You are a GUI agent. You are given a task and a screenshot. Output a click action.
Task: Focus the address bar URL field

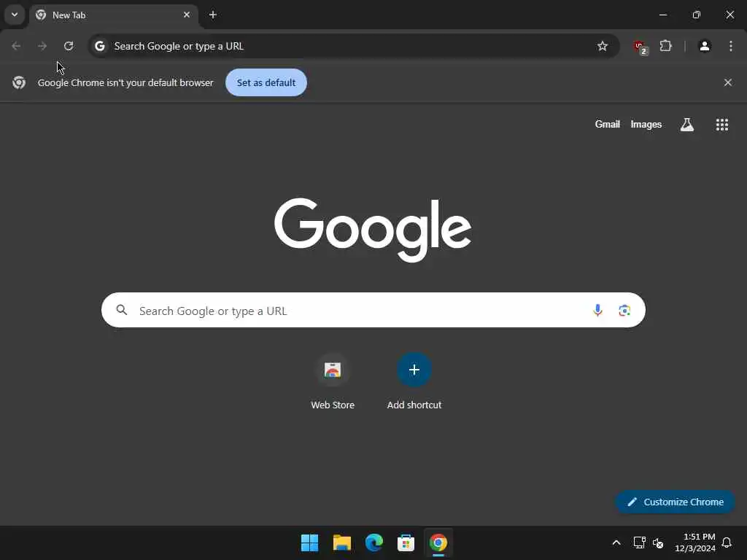[x=352, y=46]
